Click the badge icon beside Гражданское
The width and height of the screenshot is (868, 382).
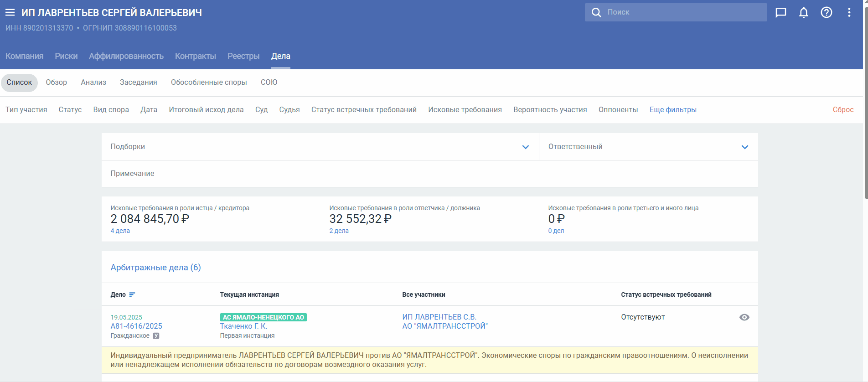(156, 336)
